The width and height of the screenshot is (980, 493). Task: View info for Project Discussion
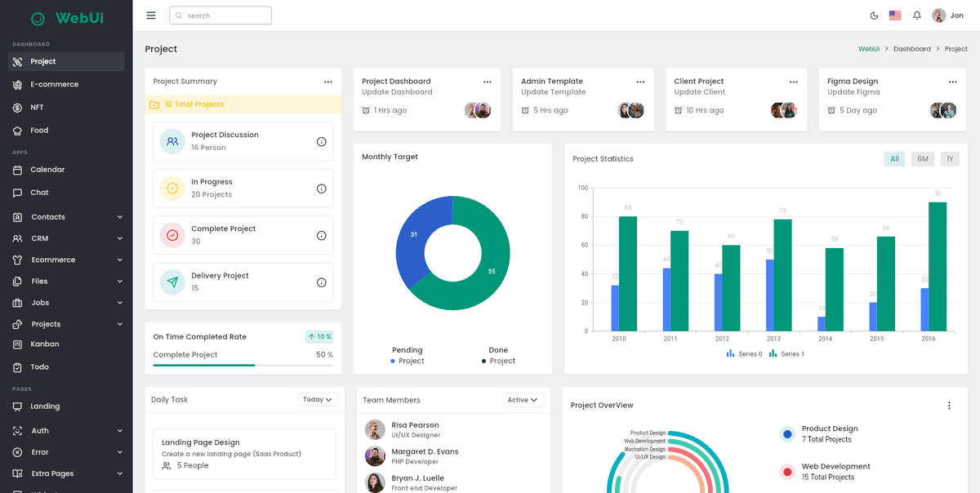322,141
